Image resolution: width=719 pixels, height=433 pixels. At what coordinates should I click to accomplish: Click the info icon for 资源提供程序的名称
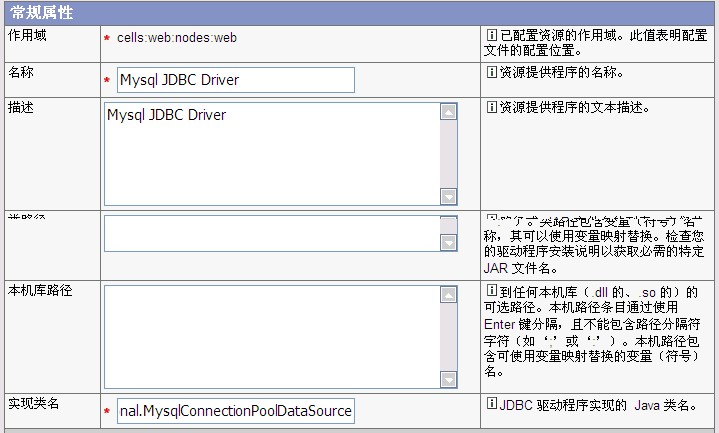(x=491, y=73)
